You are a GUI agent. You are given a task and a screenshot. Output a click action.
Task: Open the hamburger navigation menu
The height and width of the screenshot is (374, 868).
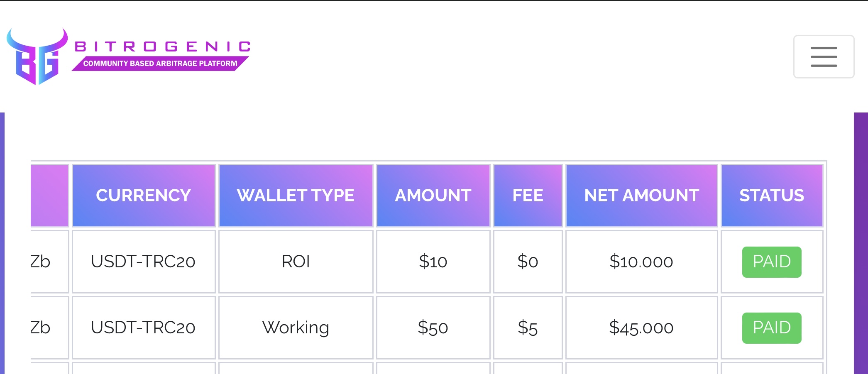824,56
